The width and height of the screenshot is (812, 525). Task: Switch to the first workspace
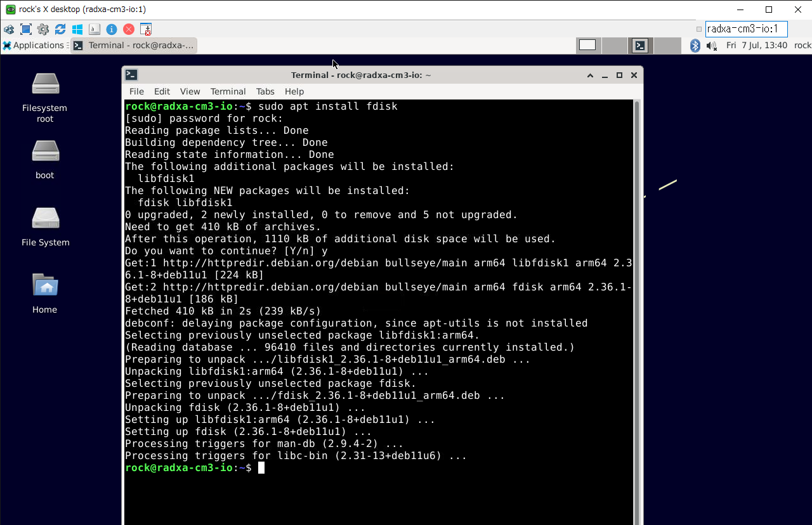point(588,45)
